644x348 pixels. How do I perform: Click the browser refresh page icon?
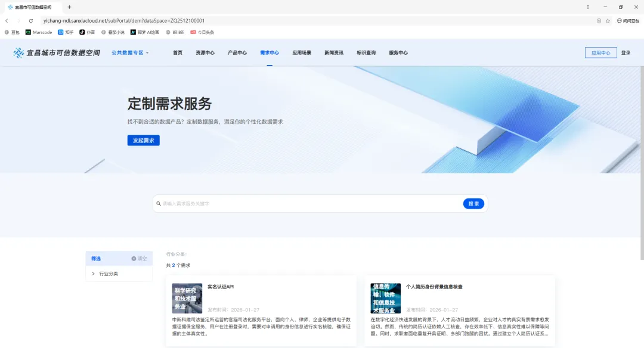pyautogui.click(x=30, y=20)
